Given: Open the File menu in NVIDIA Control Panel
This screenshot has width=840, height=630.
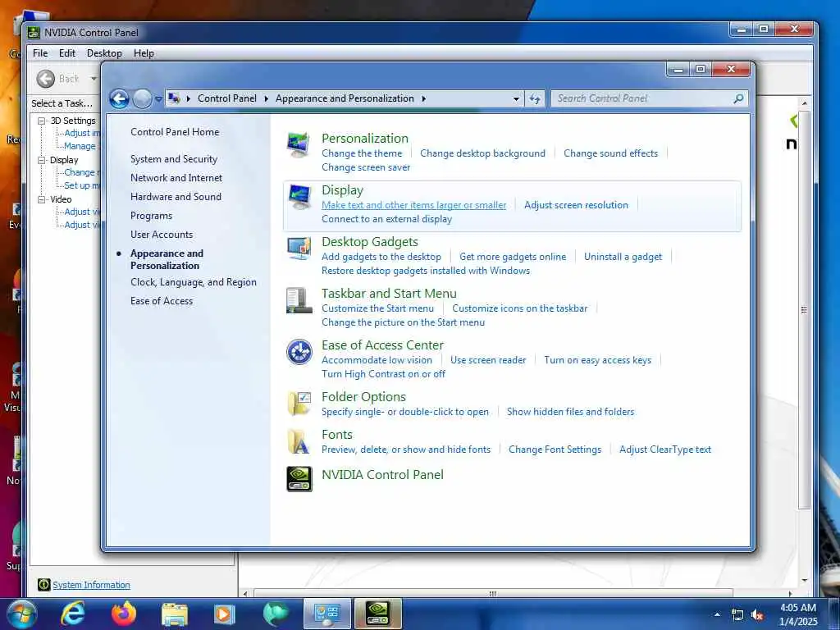Looking at the screenshot, I should (40, 53).
